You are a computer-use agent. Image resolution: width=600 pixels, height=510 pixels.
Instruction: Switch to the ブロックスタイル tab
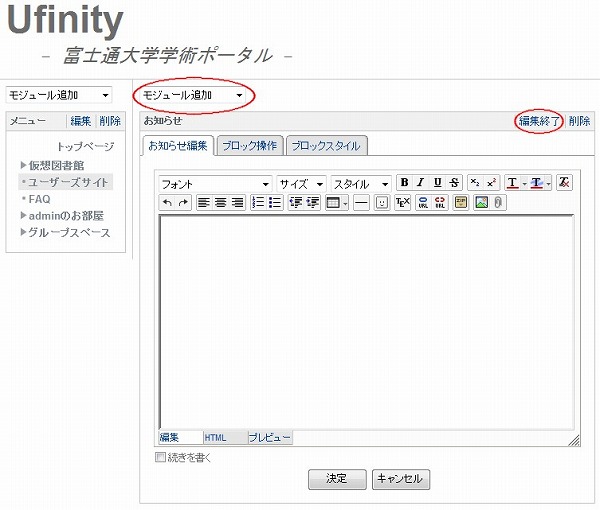tap(326, 146)
